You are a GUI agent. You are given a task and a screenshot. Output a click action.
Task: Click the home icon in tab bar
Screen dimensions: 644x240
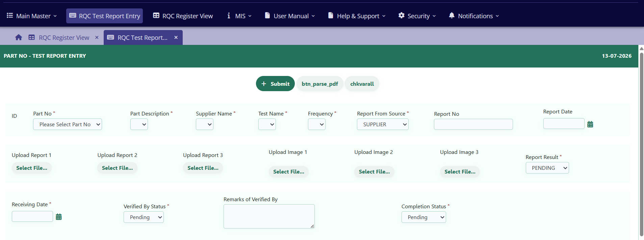coord(19,37)
